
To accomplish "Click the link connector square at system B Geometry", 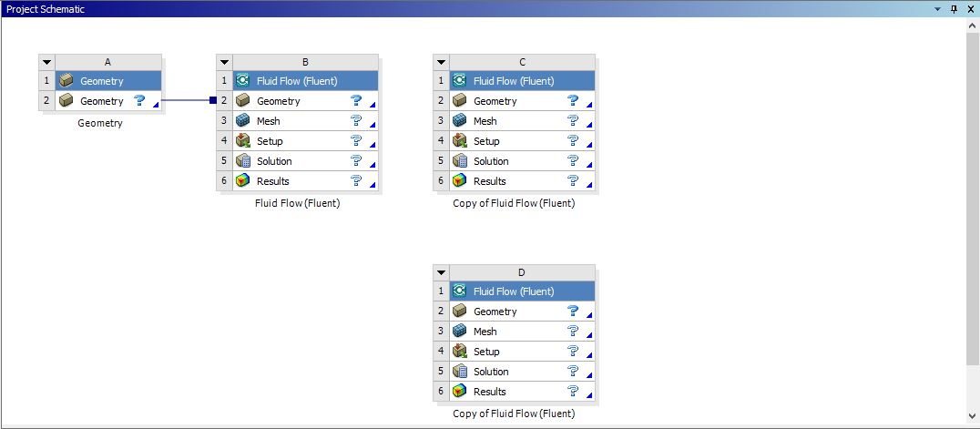I will pos(213,100).
